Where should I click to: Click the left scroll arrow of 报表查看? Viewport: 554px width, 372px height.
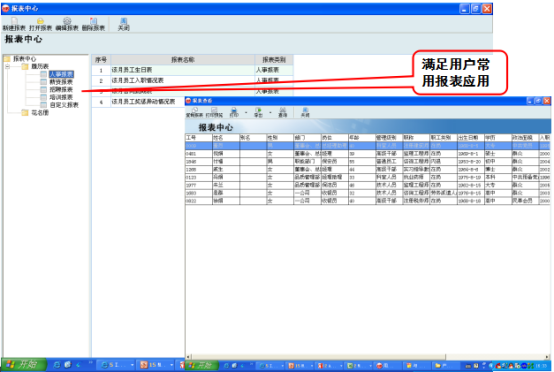pos(188,357)
